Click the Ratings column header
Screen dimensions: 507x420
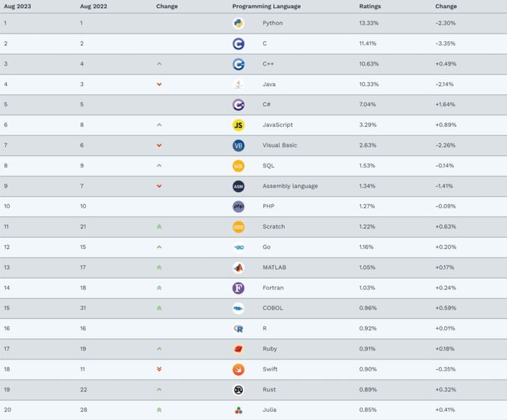tap(370, 7)
